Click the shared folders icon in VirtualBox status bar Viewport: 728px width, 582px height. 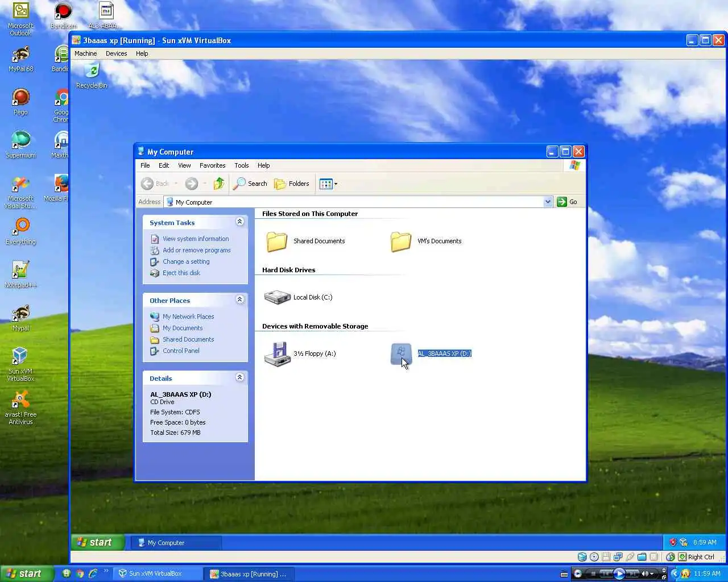click(642, 557)
